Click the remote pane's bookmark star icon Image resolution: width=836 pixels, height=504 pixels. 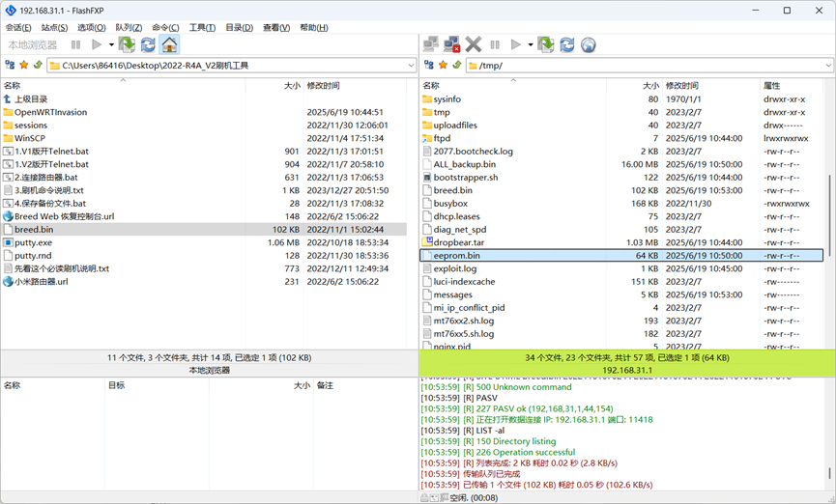[443, 66]
